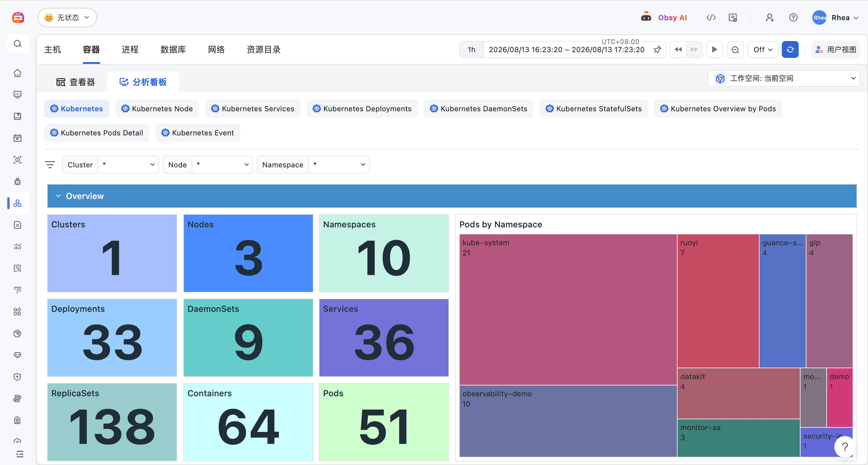The width and height of the screenshot is (868, 465).
Task: Click the active infrastructure hexagons sidebar icon
Action: (17, 203)
